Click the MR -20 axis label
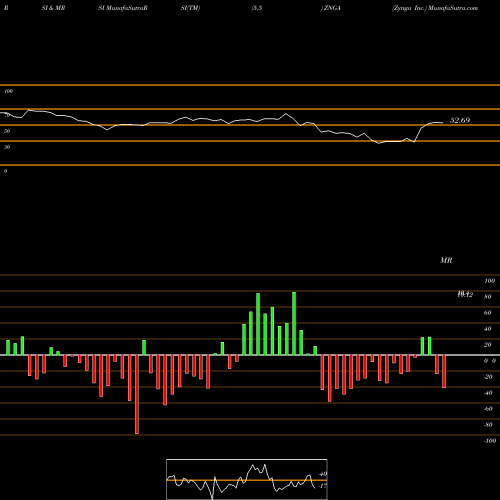Image resolution: width=500 pixels, height=500 pixels. click(x=488, y=377)
